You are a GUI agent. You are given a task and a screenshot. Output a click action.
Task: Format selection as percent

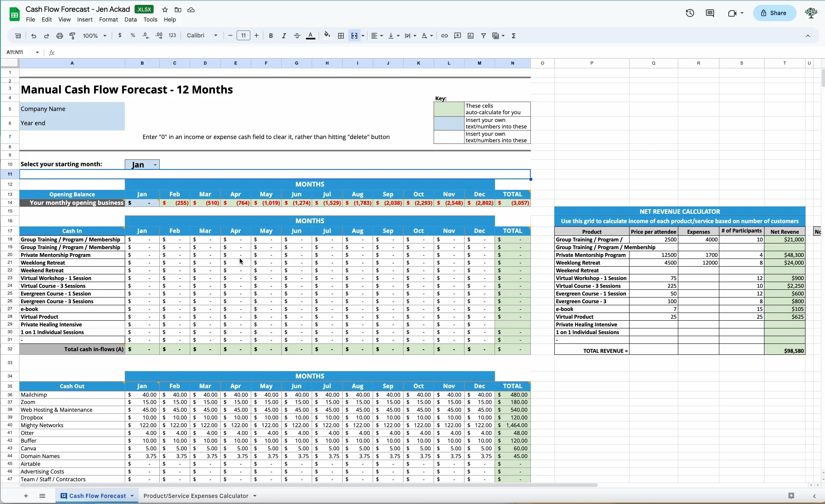(133, 36)
